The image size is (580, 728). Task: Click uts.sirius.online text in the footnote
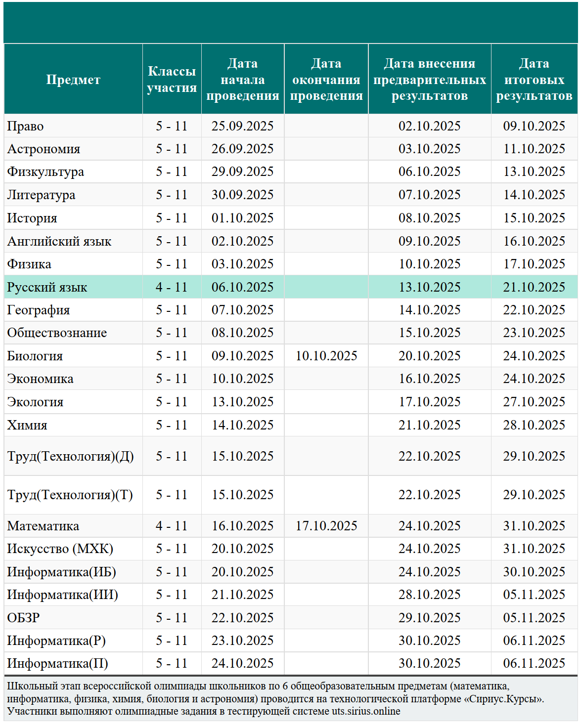pos(366,711)
